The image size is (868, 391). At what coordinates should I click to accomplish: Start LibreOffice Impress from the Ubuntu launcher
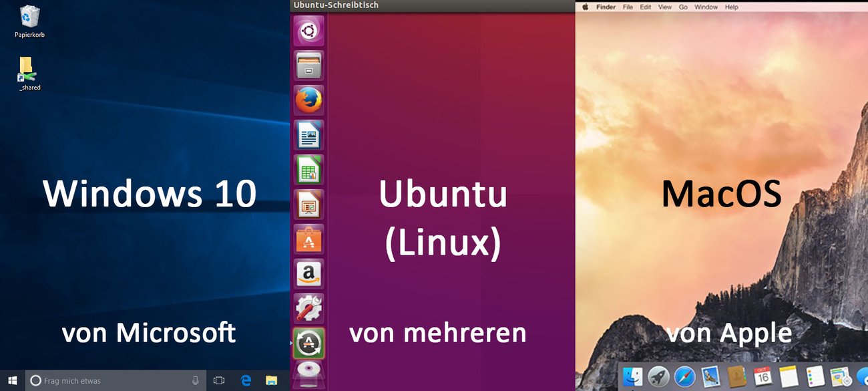tap(308, 205)
